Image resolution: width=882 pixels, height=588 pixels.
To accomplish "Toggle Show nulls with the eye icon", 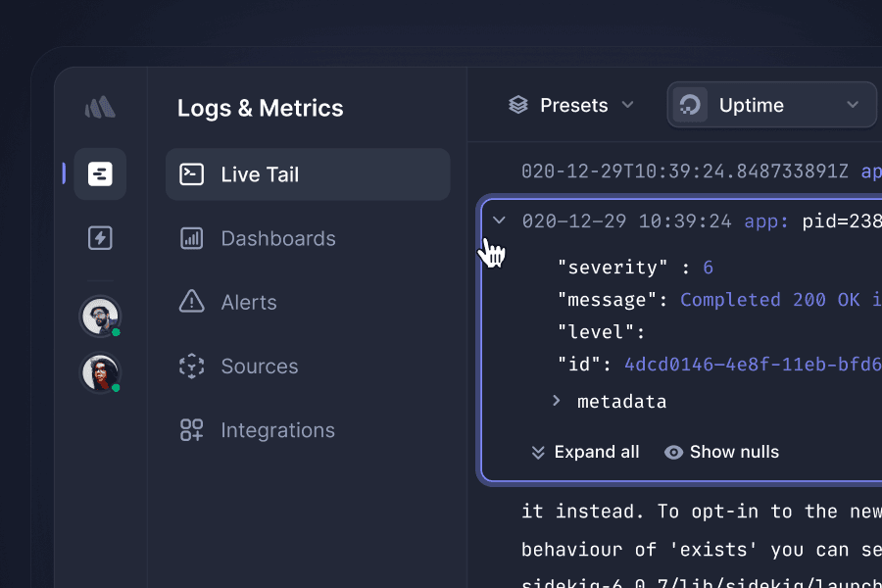I will click(673, 452).
